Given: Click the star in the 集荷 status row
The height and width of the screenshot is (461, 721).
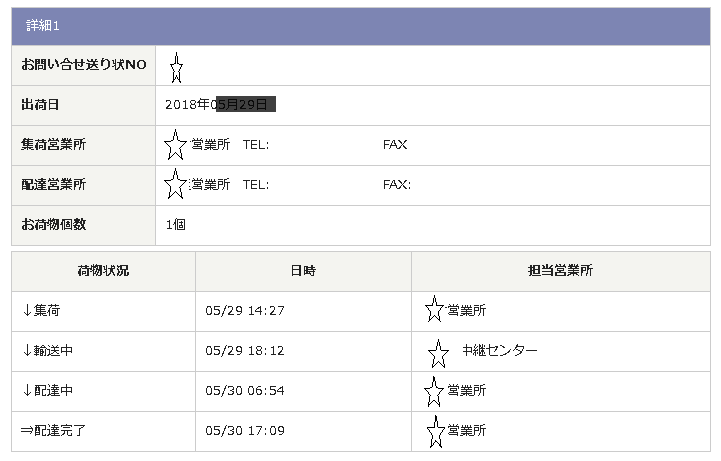Looking at the screenshot, I should 434,310.
